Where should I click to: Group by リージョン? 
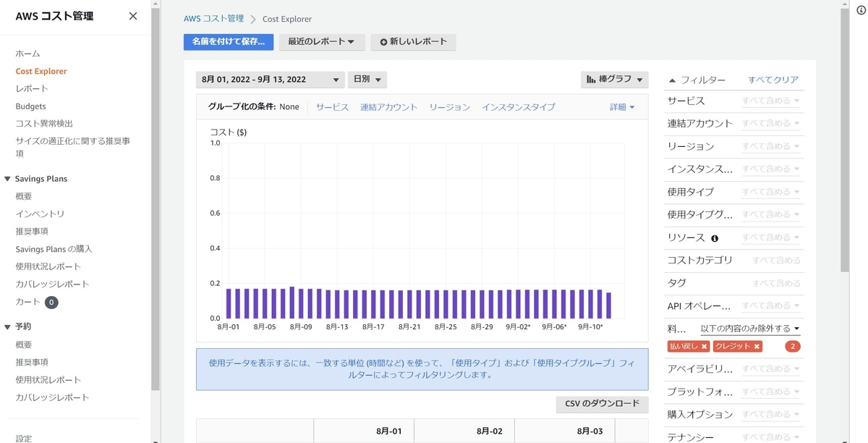coord(449,107)
